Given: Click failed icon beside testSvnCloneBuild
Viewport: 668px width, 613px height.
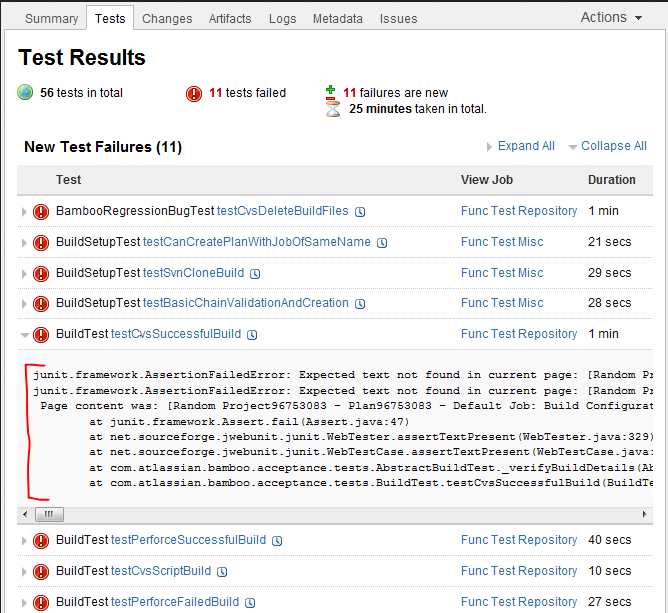Looking at the screenshot, I should [41, 273].
